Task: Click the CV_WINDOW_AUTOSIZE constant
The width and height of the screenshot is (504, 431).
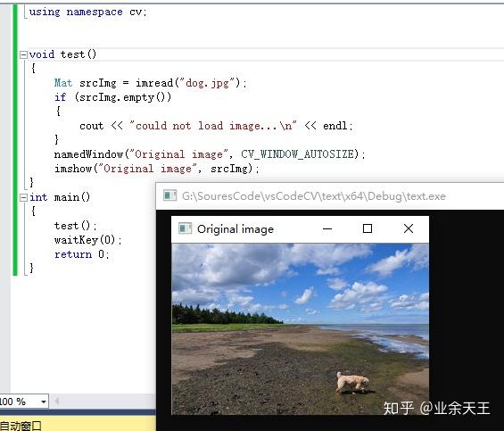Action: [300, 154]
